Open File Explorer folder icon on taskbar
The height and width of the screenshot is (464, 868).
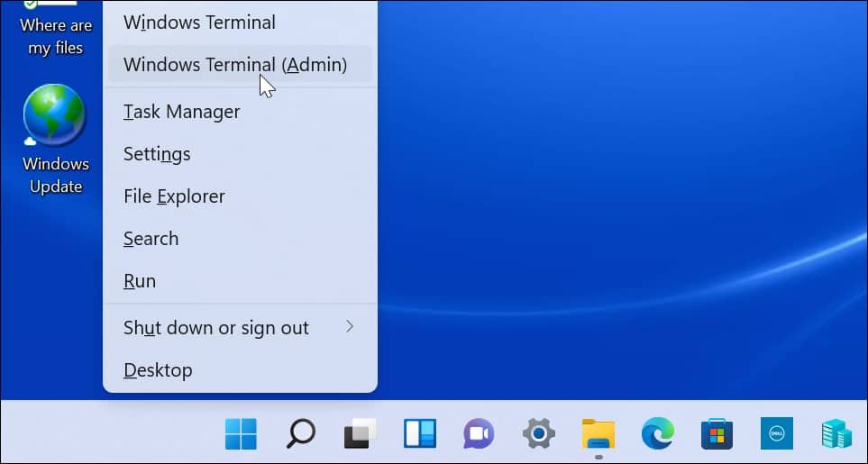tap(598, 433)
